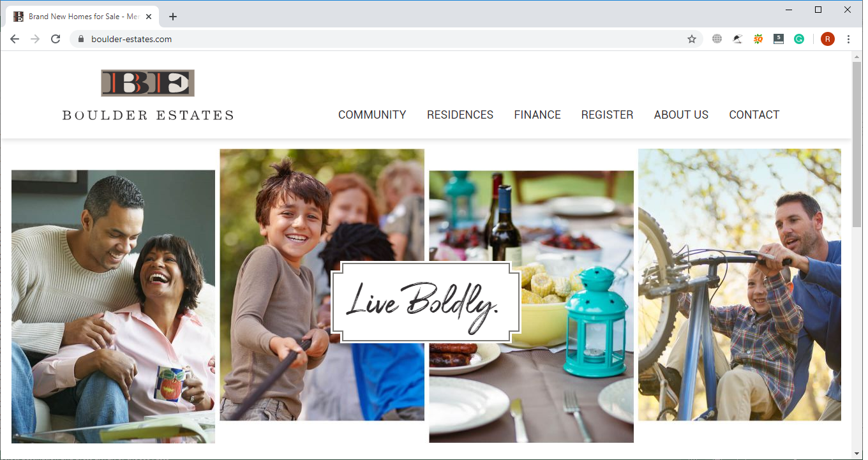
Task: Click the scroll down arrow of the scrollbar
Action: 857,454
